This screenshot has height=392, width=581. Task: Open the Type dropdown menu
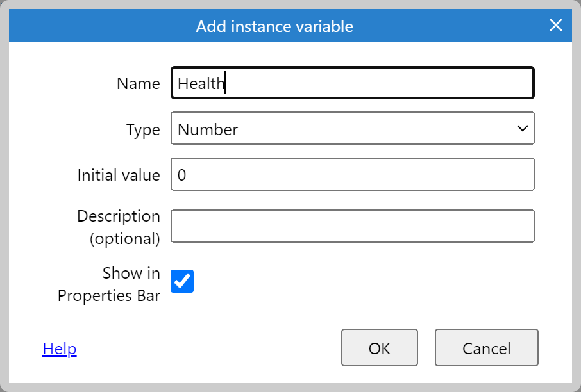pos(352,128)
